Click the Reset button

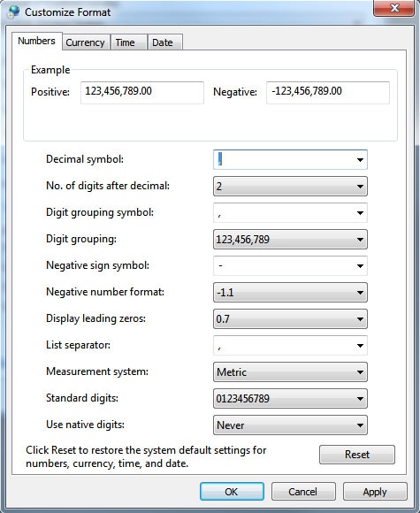click(x=357, y=455)
